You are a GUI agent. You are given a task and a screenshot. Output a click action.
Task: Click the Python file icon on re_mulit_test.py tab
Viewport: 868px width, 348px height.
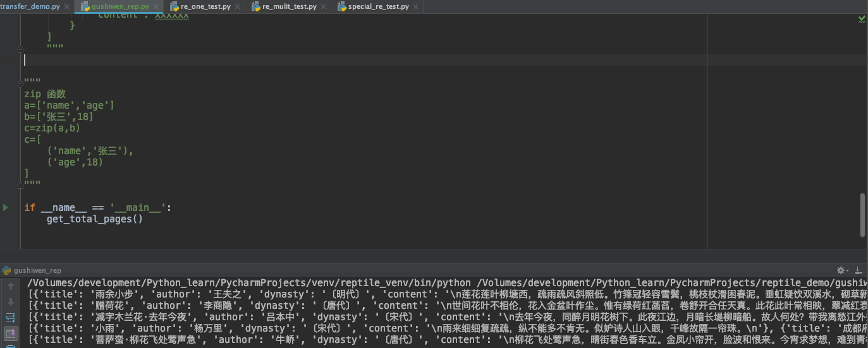(255, 7)
